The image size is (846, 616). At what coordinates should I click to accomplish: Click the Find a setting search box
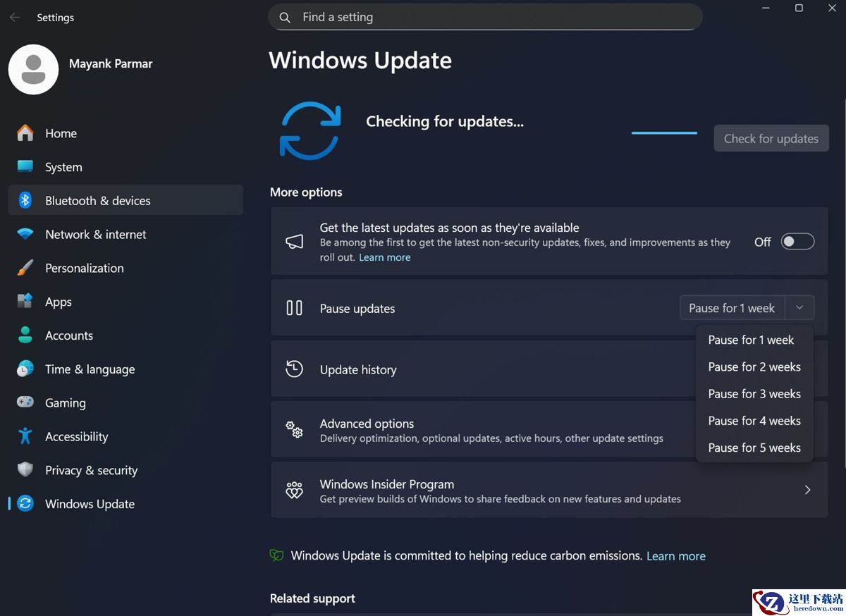click(x=485, y=18)
